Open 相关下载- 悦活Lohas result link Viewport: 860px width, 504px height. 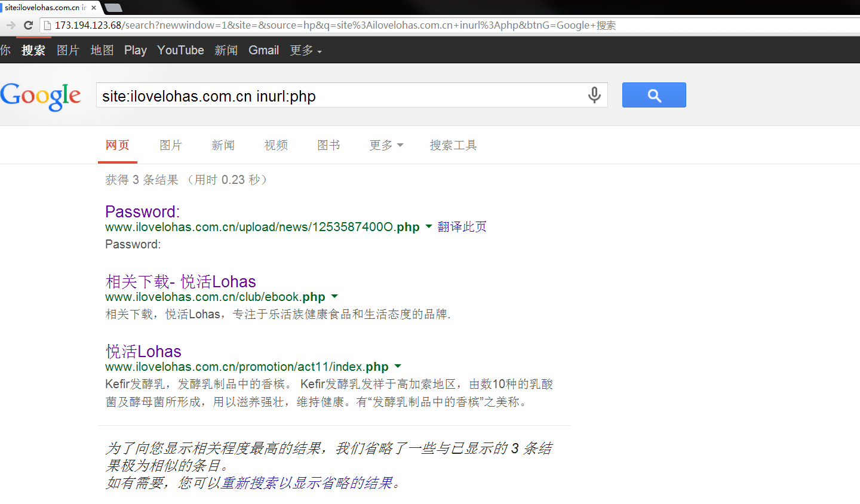[x=180, y=281]
